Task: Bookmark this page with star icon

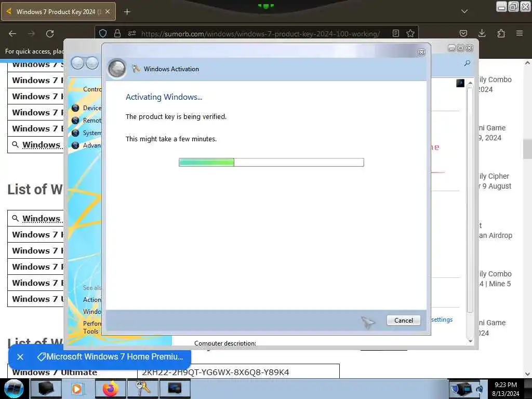Action: coord(410,33)
